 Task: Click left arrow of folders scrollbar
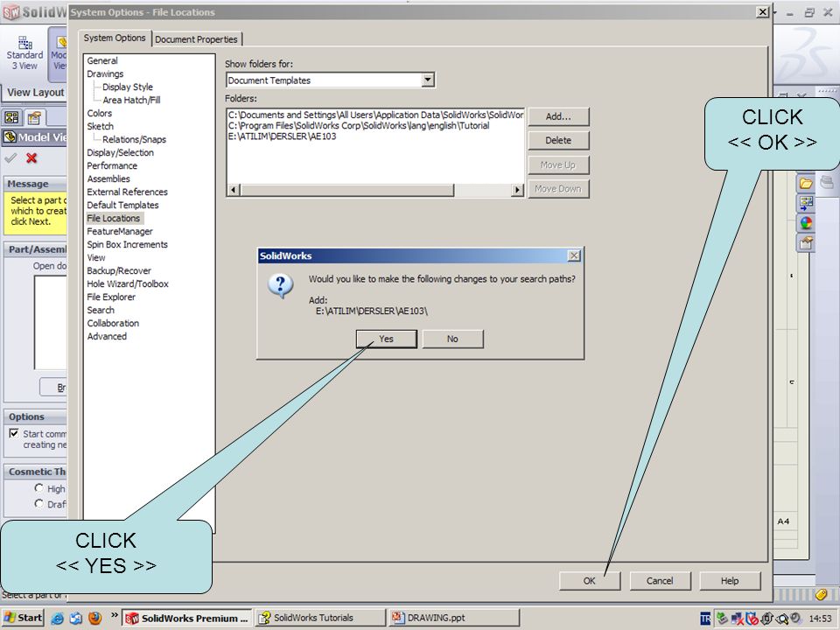(x=233, y=190)
